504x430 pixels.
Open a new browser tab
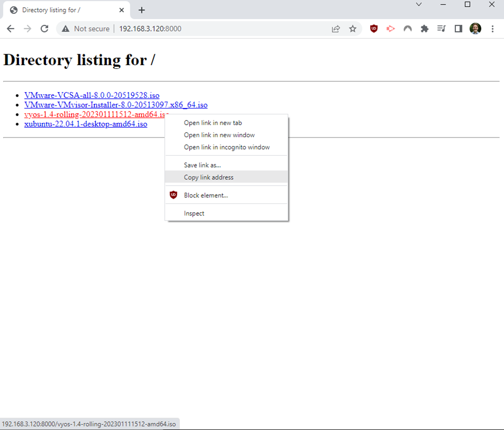coord(142,10)
